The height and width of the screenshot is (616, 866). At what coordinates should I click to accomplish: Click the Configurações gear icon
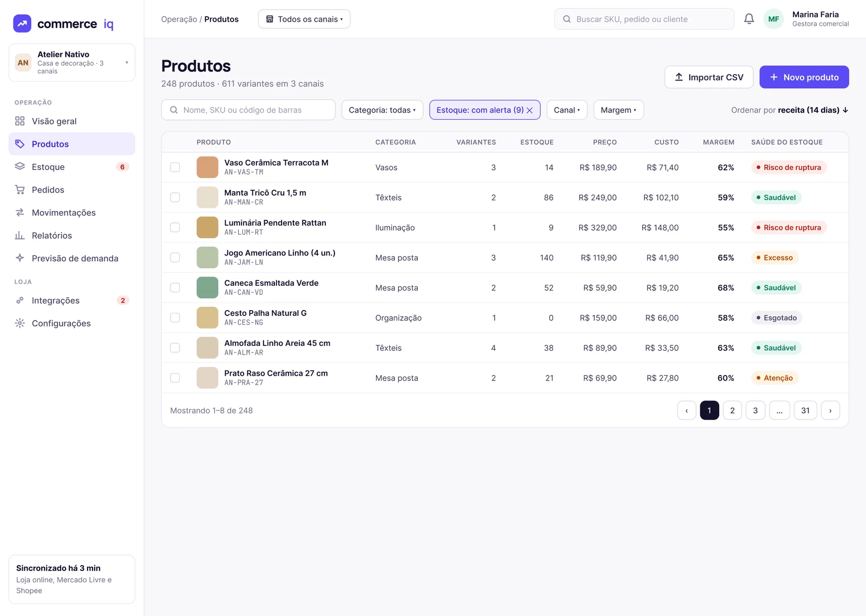click(x=20, y=323)
